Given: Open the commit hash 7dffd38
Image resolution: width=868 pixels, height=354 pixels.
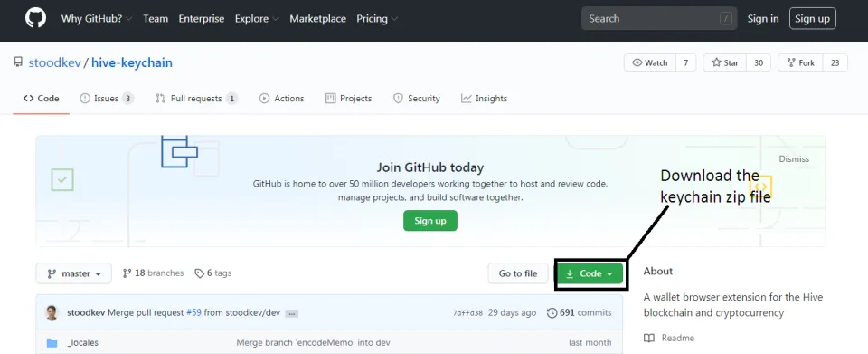Looking at the screenshot, I should (x=467, y=313).
